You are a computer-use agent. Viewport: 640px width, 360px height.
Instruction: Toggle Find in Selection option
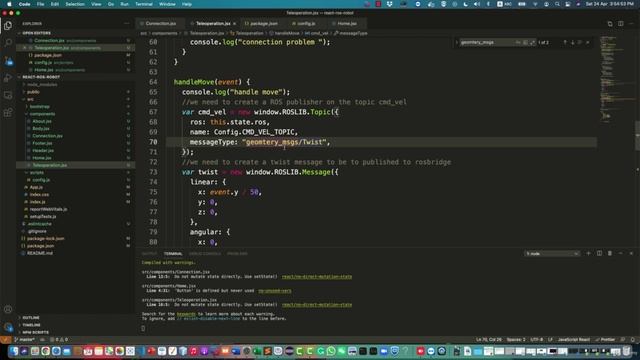[580, 42]
